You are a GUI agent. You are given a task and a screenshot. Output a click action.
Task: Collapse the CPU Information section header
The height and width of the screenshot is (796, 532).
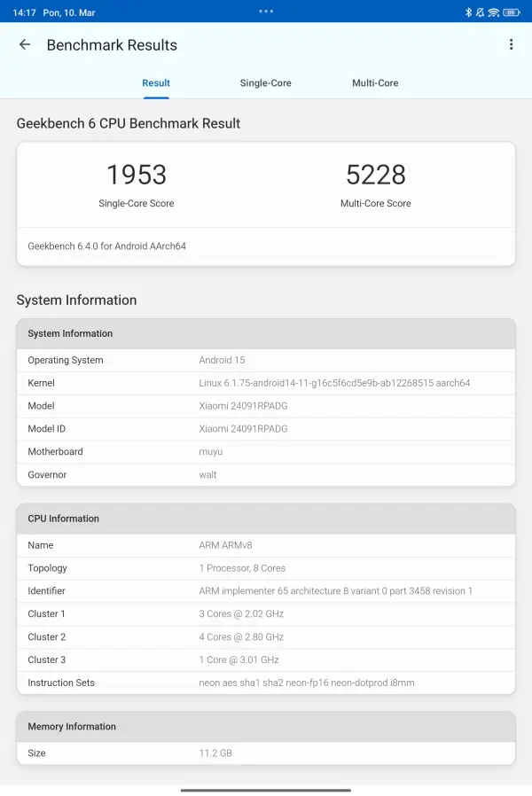(266, 519)
